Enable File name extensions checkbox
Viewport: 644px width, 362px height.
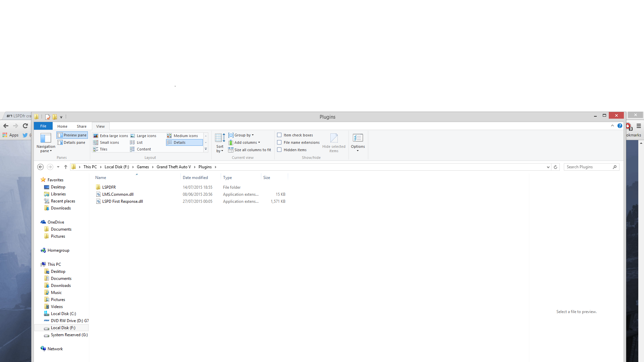point(279,142)
